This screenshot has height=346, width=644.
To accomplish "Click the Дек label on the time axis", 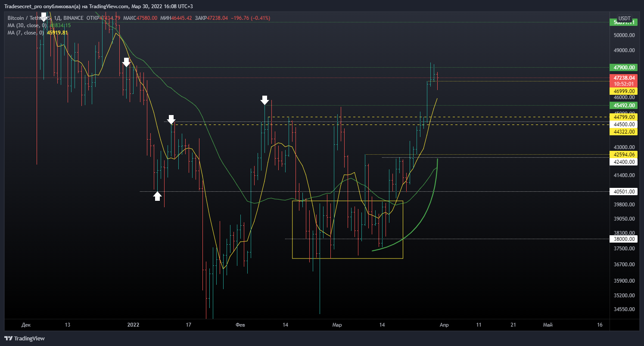I will tap(26, 325).
